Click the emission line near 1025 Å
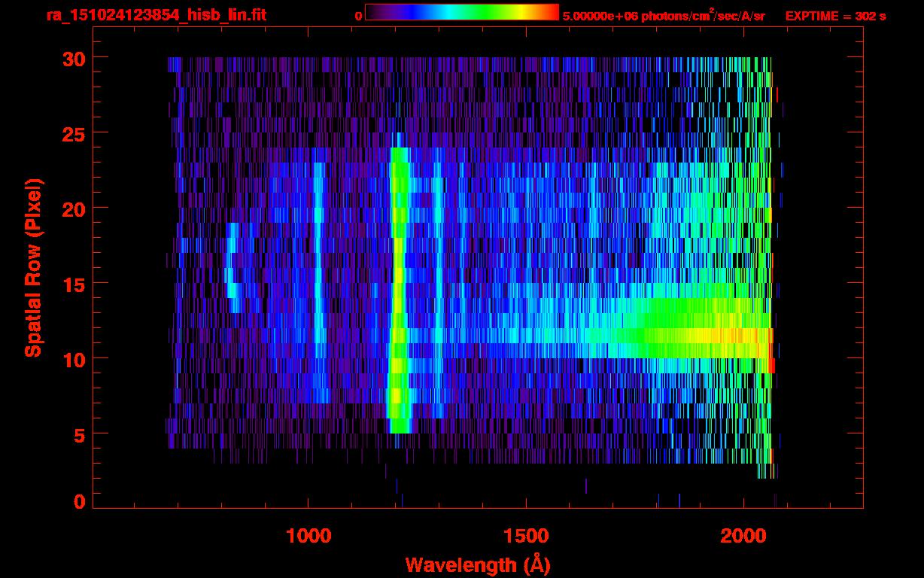The height and width of the screenshot is (578, 924). (x=319, y=282)
